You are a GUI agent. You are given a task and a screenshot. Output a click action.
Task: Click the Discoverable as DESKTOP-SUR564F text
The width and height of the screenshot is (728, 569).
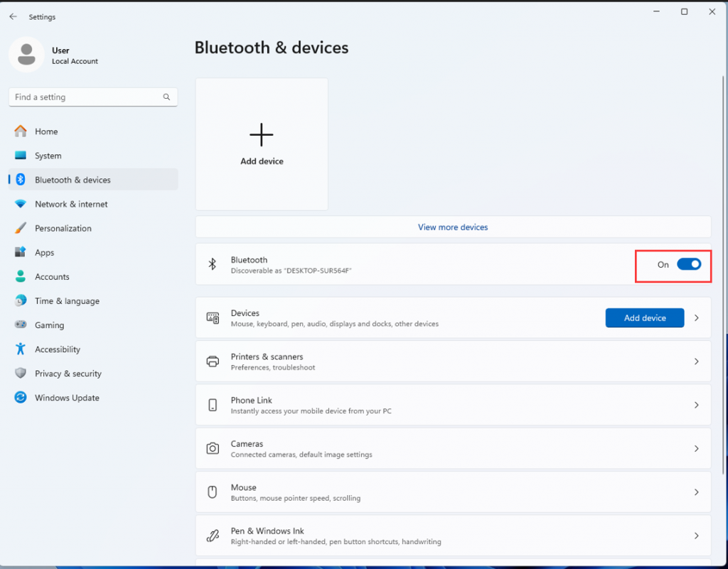(x=291, y=271)
